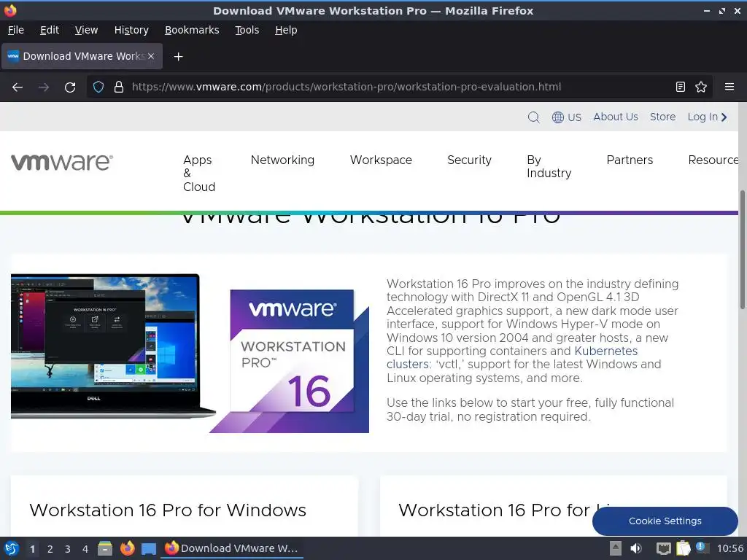Screen dimensions: 747x560
Task: Bookmark this page with the star
Action: click(x=701, y=87)
